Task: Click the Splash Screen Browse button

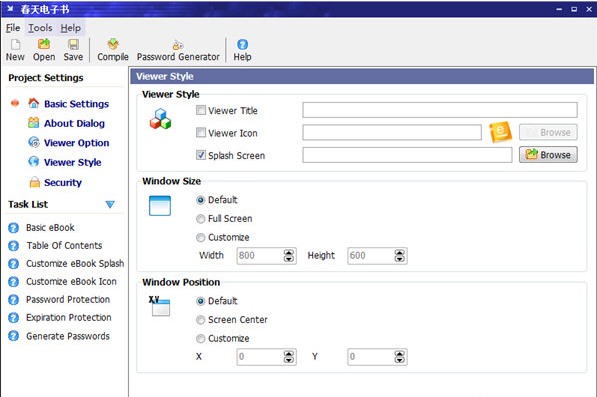Action: coord(548,155)
